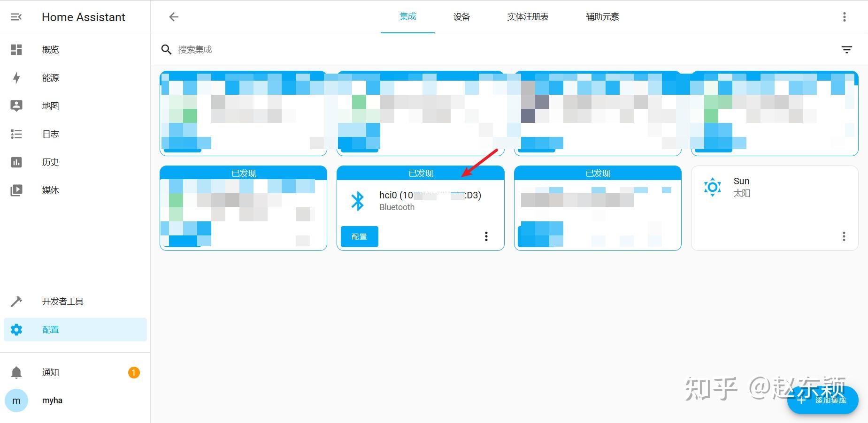Click the Bluetooth logo icon
868x423 pixels.
coord(358,201)
